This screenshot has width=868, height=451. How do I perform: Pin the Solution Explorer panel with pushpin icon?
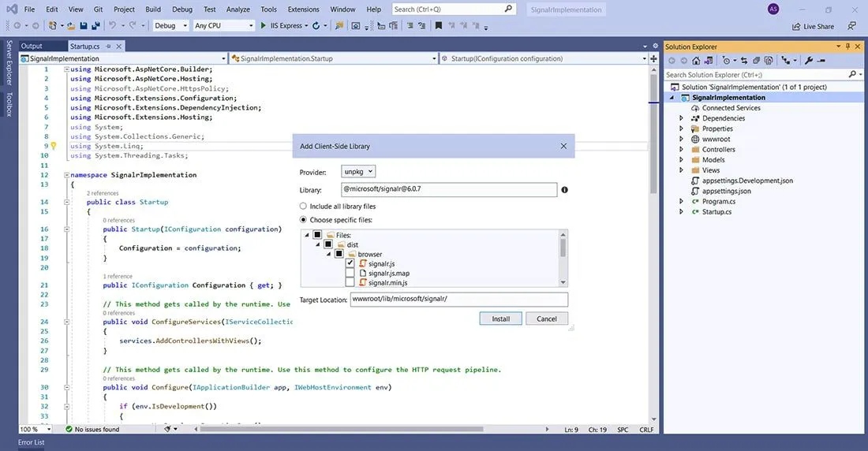847,47
